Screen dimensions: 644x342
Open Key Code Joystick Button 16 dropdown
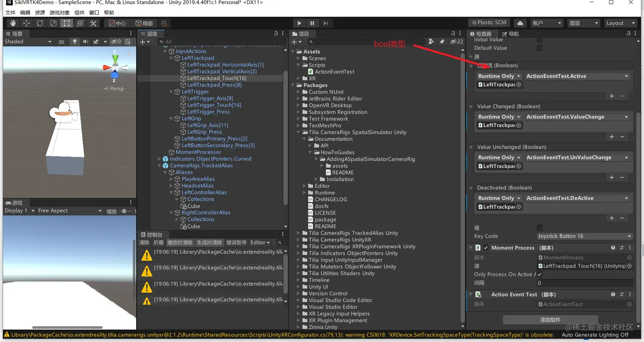click(585, 236)
